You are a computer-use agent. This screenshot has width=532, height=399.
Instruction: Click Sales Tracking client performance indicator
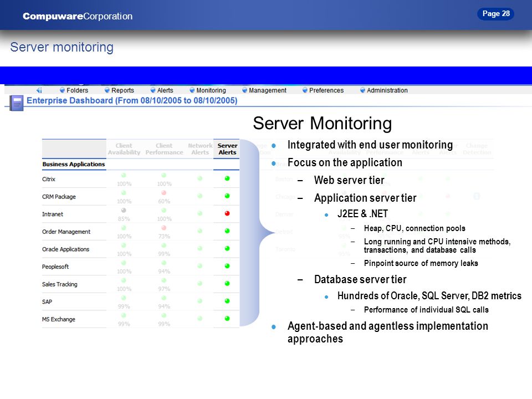(x=164, y=280)
